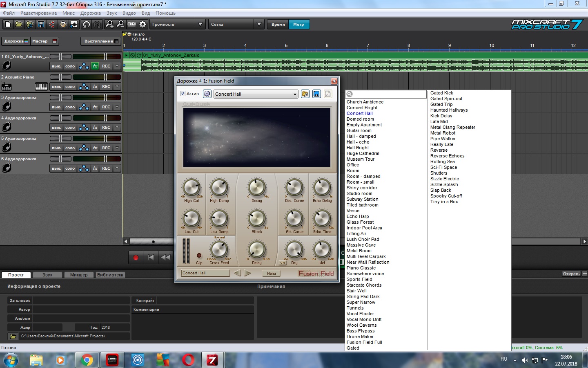Toggle the Актив. checkbox in the plugin window

pos(183,94)
